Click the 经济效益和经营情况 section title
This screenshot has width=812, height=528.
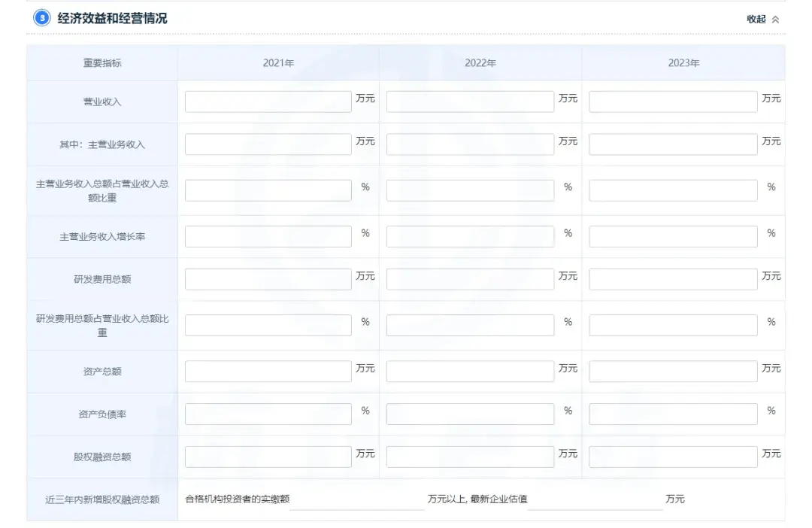(x=112, y=19)
